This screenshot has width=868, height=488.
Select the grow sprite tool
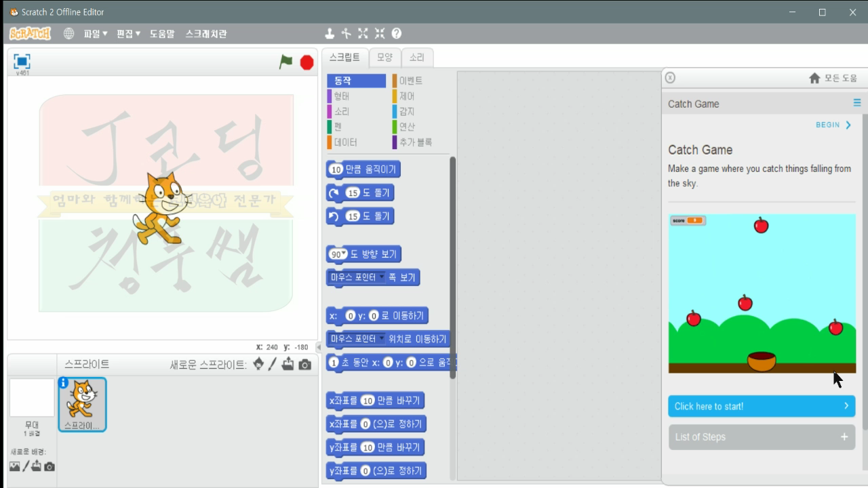point(363,34)
